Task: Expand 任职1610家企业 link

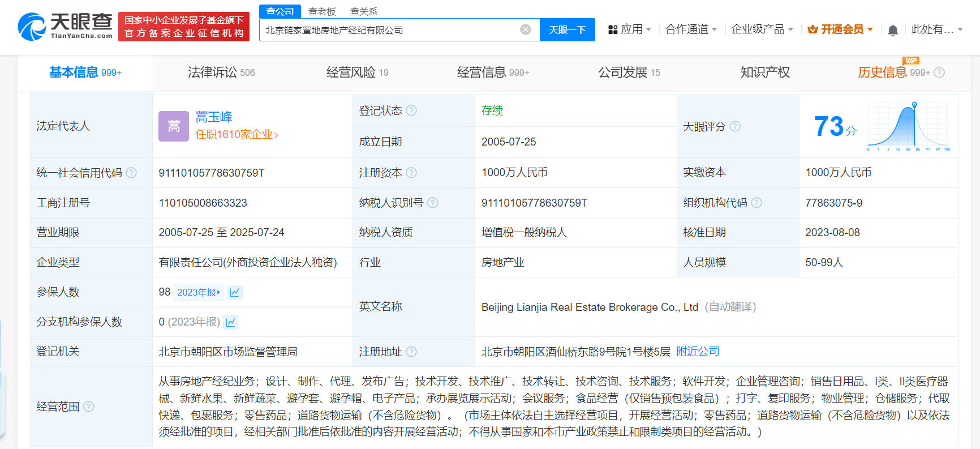Action: tap(237, 135)
